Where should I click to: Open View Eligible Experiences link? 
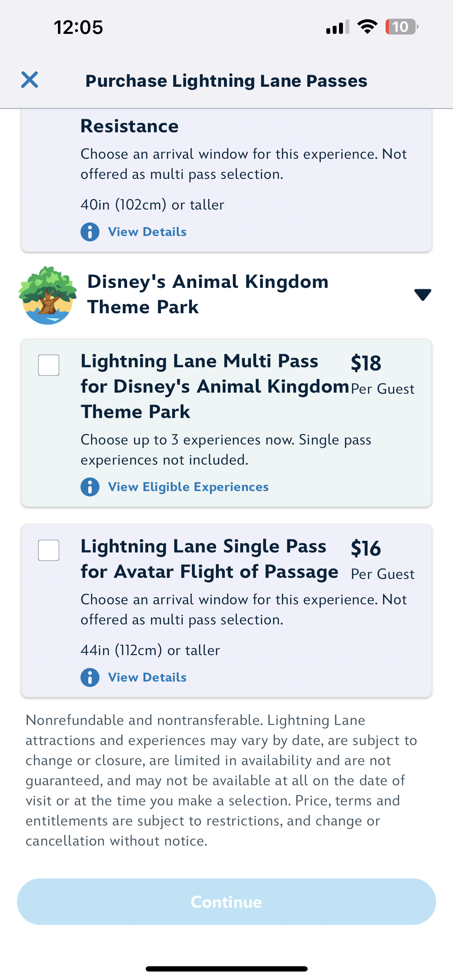pos(188,487)
